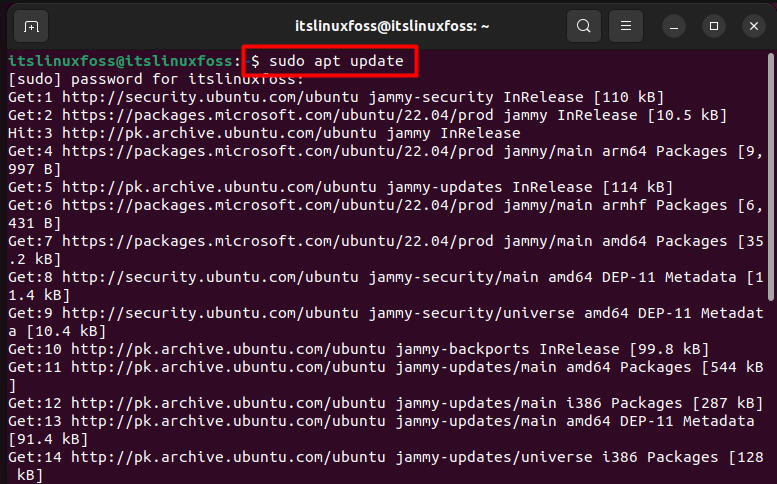Click the '[91.4 kB]' size text
Image resolution: width=777 pixels, height=484 pixels.
(x=48, y=439)
